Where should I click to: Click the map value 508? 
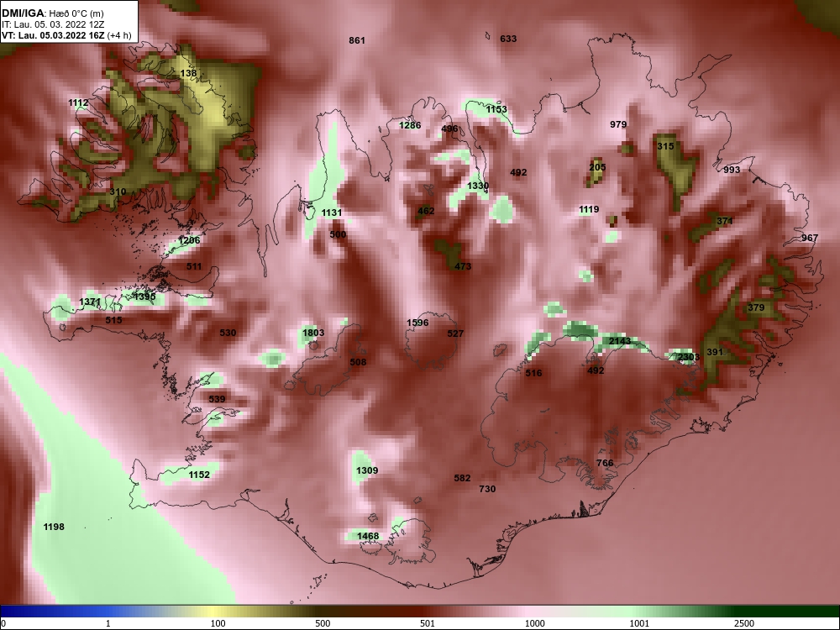358,362
